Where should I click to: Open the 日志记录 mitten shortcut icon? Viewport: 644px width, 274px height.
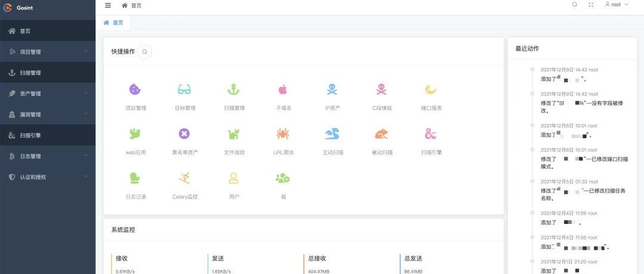(135, 178)
